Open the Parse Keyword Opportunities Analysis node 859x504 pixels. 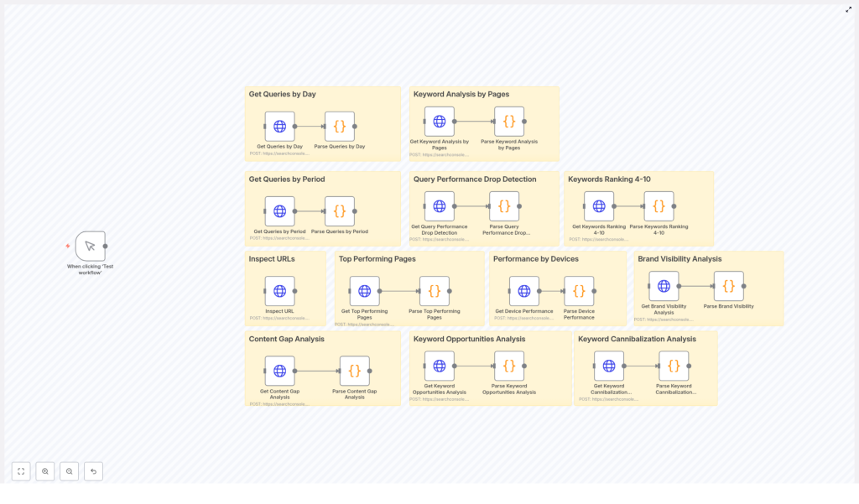pos(510,366)
